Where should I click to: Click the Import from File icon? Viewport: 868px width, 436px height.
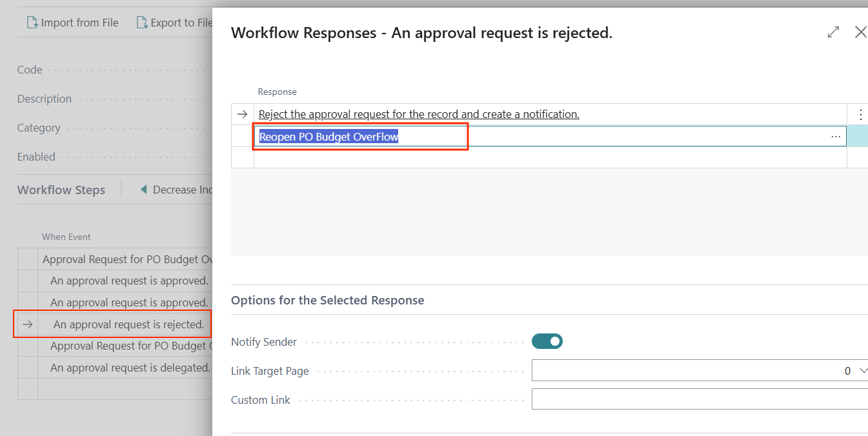[x=32, y=23]
